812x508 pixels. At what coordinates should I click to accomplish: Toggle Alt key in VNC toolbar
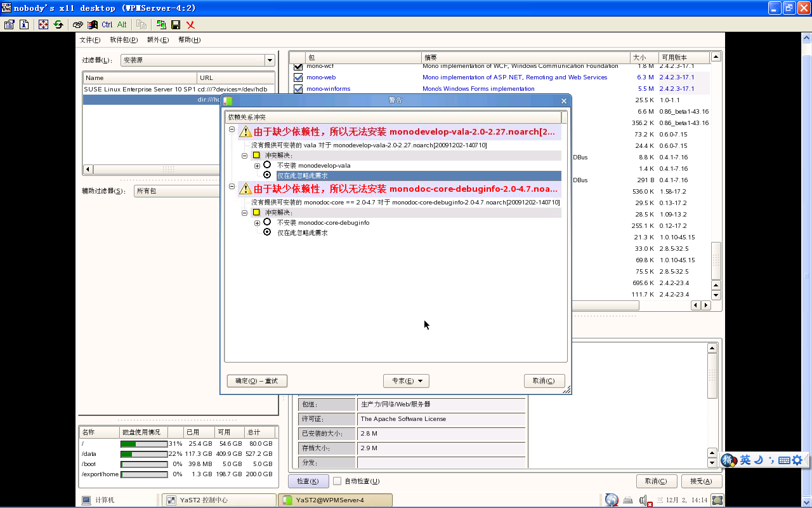[x=122, y=24]
